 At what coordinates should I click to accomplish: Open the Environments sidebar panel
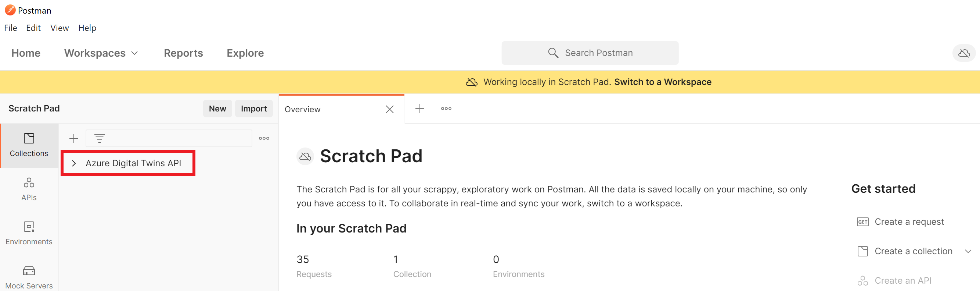coord(29,234)
